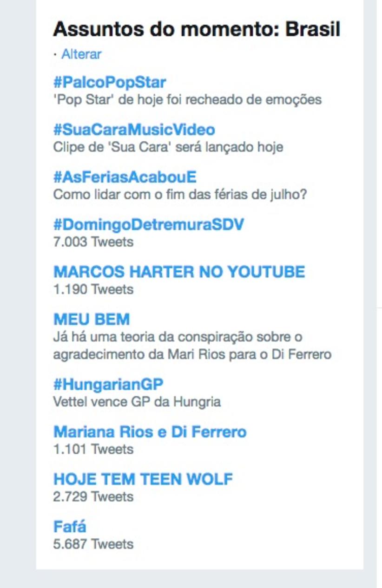Screen dimensions: 382x588
Task: Click the fim das férias de julho description
Action: (180, 195)
